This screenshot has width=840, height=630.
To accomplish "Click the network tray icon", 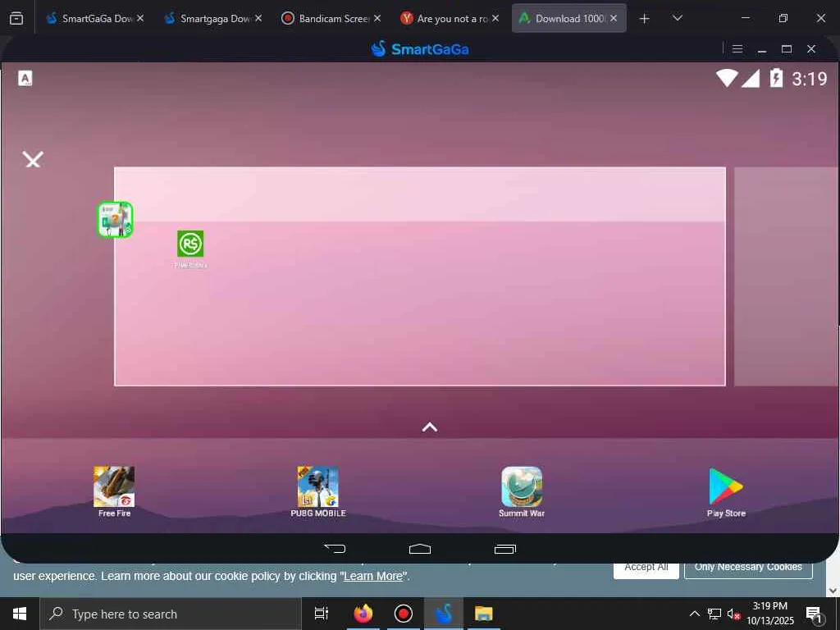I will (x=714, y=614).
